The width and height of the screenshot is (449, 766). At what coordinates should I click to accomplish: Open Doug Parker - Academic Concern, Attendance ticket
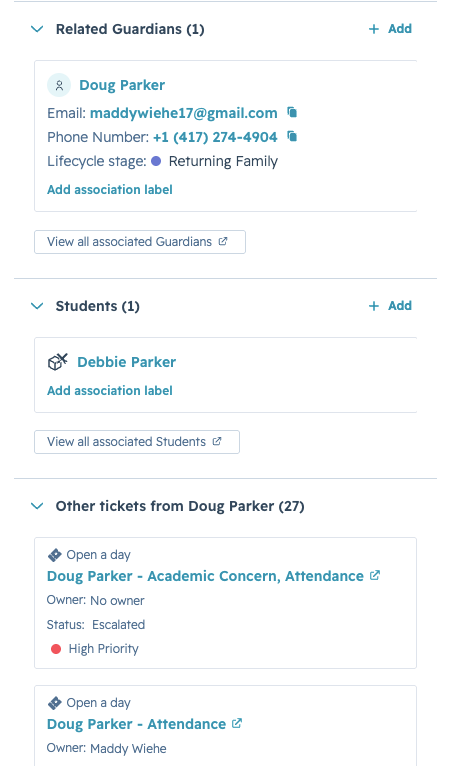(x=205, y=576)
